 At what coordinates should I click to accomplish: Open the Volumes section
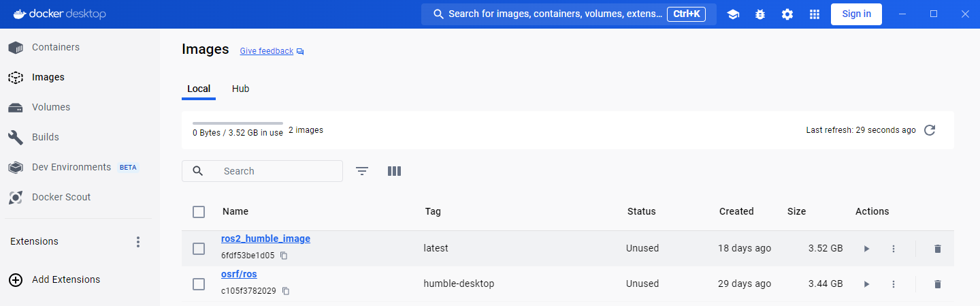click(51, 107)
